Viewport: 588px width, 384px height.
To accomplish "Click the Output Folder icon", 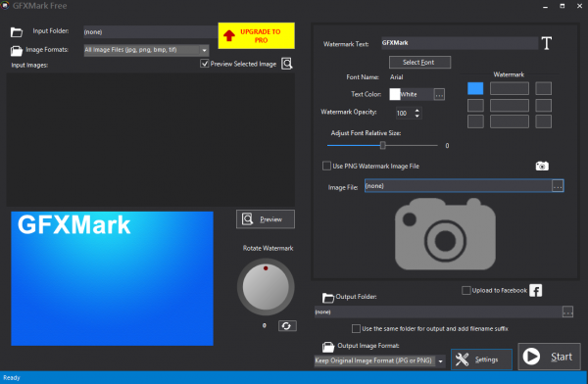I will coord(327,298).
